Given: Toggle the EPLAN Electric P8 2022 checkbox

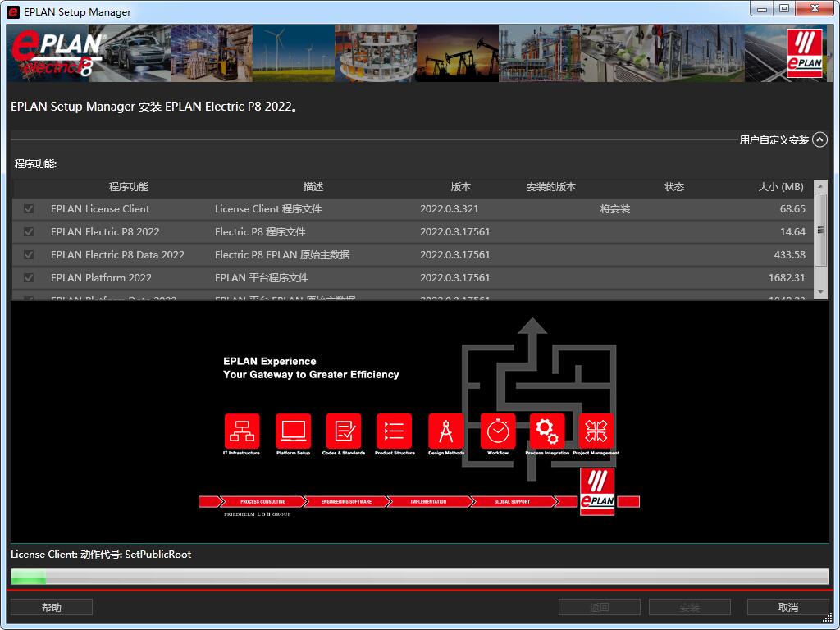Looking at the screenshot, I should [29, 232].
